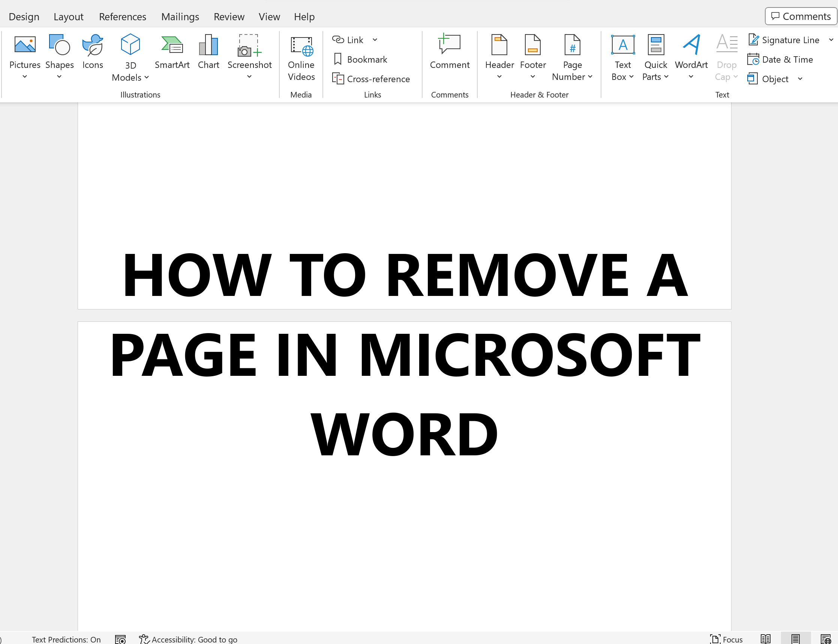This screenshot has width=838, height=644.
Task: Click the macro recording status bar icon
Action: [120, 639]
